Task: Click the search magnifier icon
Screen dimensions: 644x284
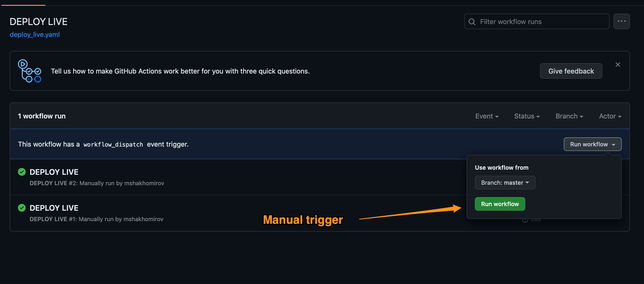Action: pyautogui.click(x=471, y=22)
